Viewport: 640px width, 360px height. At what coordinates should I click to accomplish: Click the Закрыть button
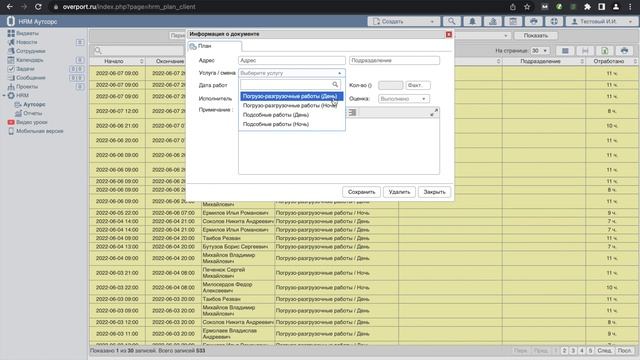coord(434,192)
